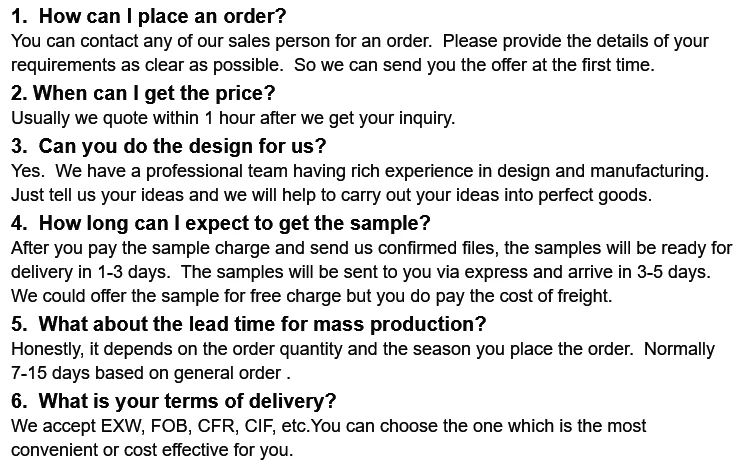750x470 pixels.
Task: Click the word 'Normally' in answer five
Action: click(679, 349)
